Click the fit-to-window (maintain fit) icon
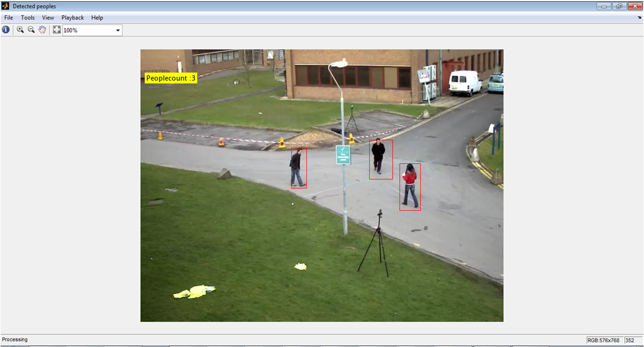This screenshot has height=347, width=644. (57, 30)
